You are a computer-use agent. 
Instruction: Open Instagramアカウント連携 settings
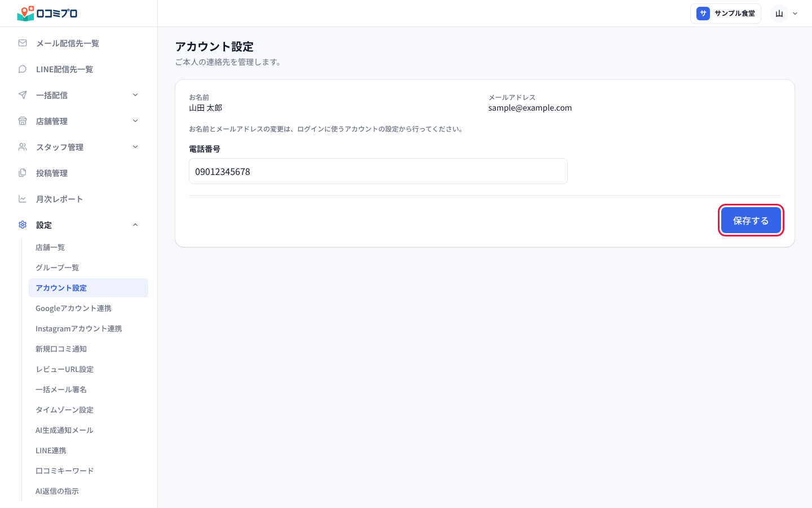(x=89, y=329)
